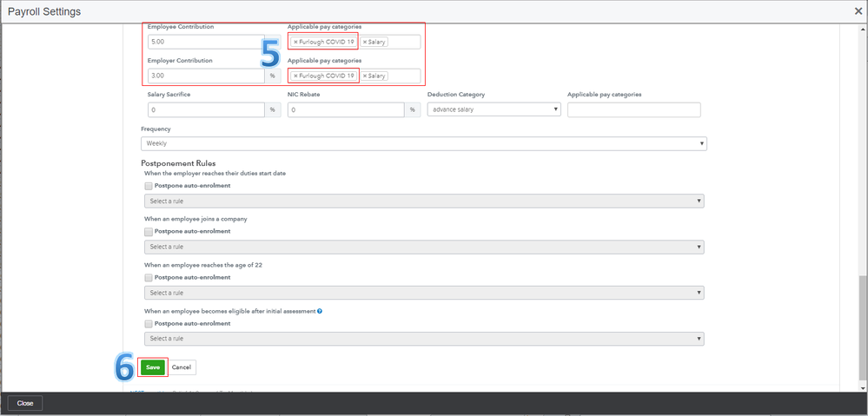Open help tooltip beside eligible after initial assessment
The height and width of the screenshot is (416, 868).
pos(320,311)
